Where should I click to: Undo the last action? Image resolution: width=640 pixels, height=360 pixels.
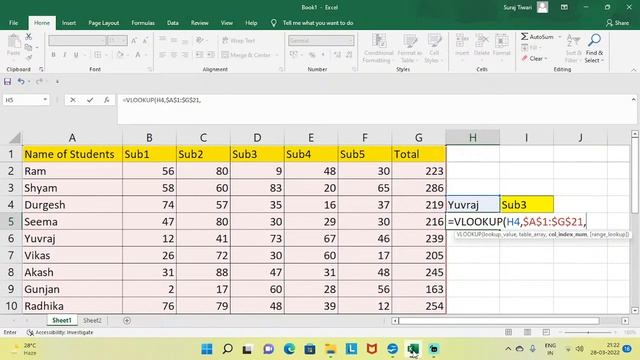21,82
